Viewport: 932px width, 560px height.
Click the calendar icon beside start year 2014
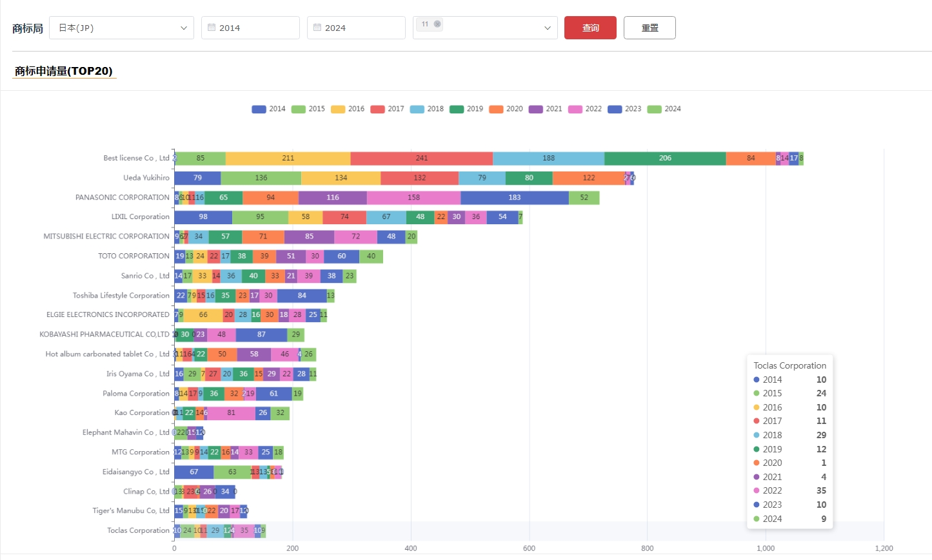tap(212, 28)
